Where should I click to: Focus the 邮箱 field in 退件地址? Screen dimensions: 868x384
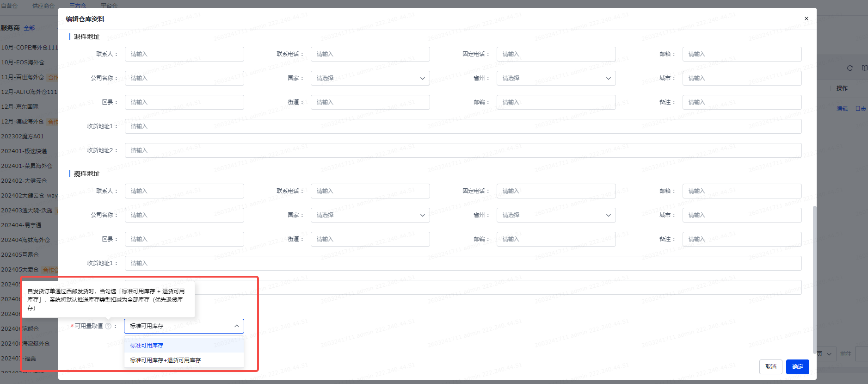(742, 54)
